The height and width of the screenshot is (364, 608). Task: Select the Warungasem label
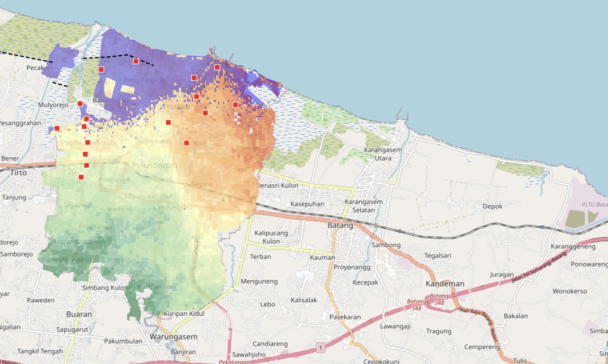tap(174, 337)
